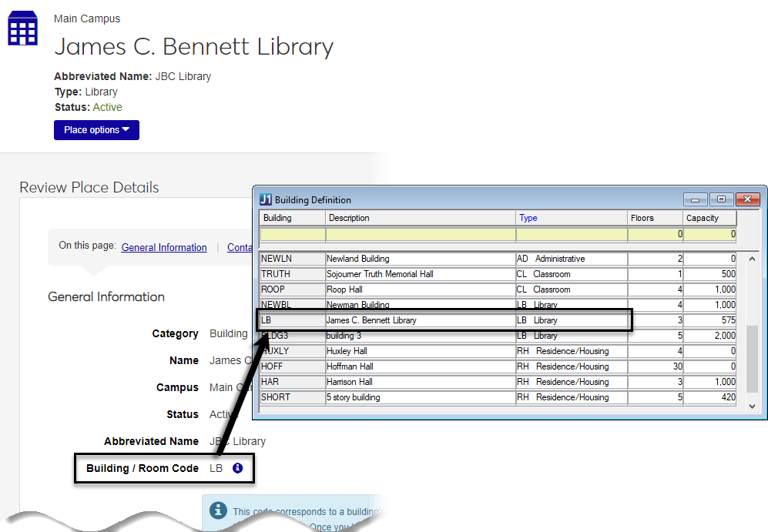Select the Huxley Hall description cell
Image resolution: width=768 pixels, height=532 pixels.
(421, 351)
